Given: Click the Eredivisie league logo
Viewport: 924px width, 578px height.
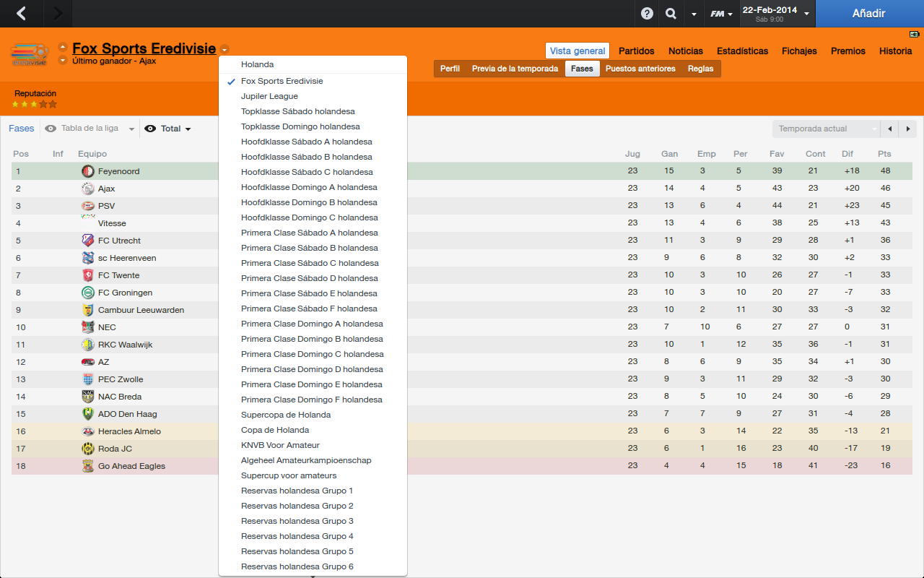Looking at the screenshot, I should click(x=29, y=55).
